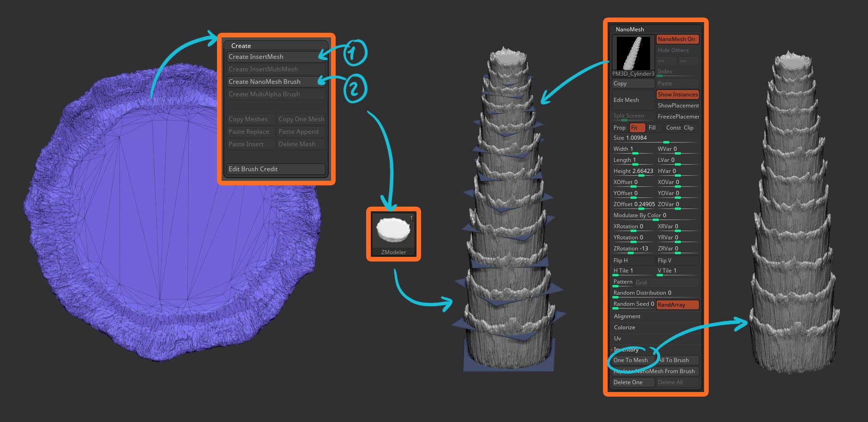Adjust the YRotation slider
868x422 pixels.
pyautogui.click(x=633, y=238)
